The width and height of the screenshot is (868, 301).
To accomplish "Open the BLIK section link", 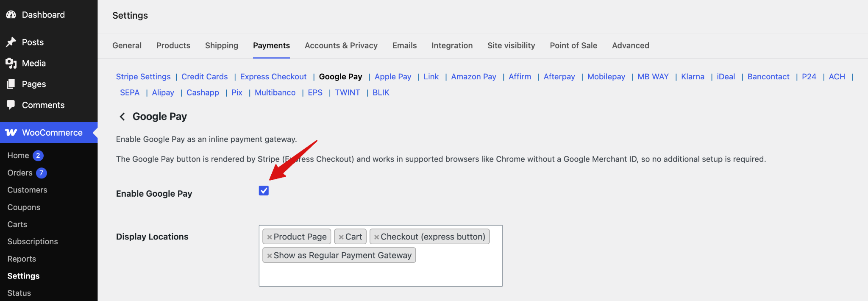I will 381,92.
